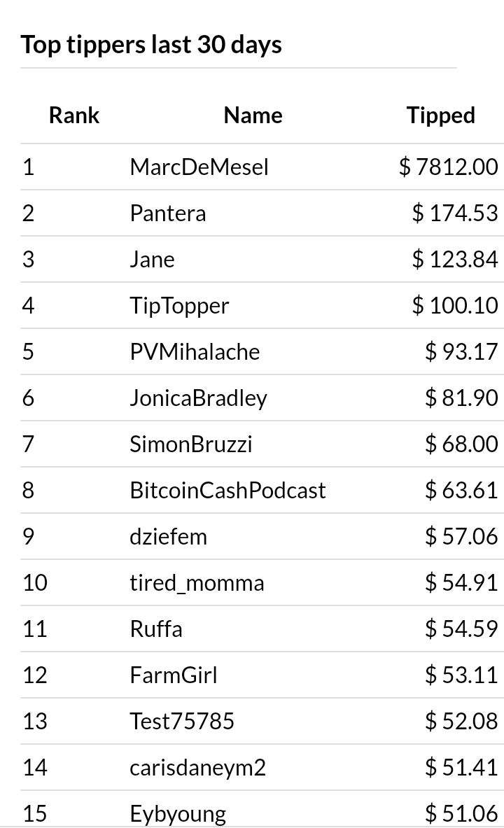Open MarcDeMesel's profile

pyautogui.click(x=199, y=167)
